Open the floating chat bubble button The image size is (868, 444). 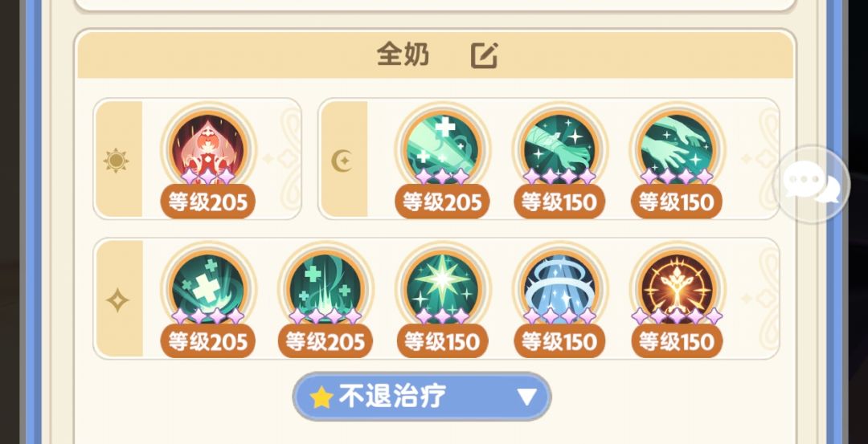(x=813, y=184)
